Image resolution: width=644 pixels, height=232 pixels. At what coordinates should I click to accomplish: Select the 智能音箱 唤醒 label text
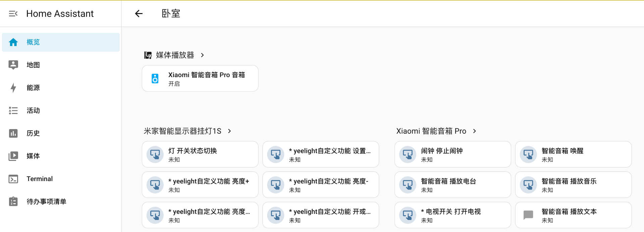point(562,151)
